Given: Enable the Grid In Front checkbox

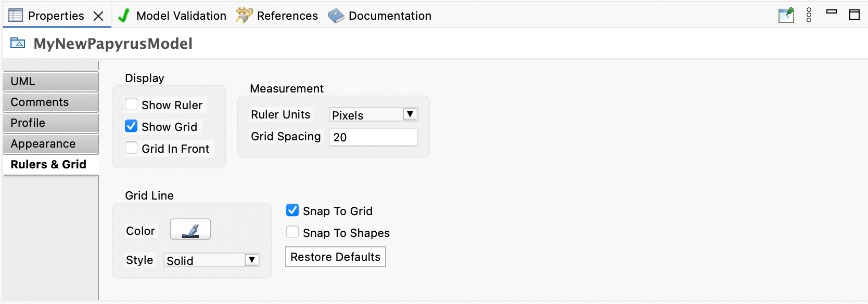Looking at the screenshot, I should [131, 148].
